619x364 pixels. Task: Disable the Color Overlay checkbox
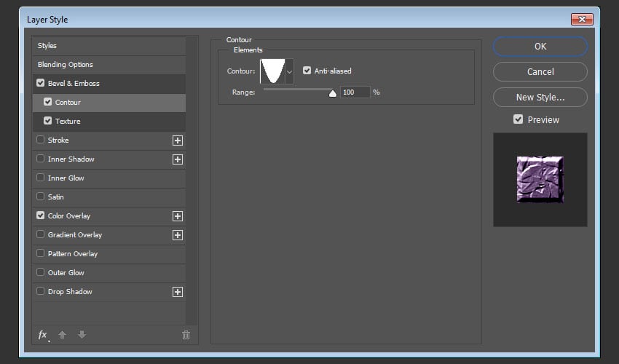[x=40, y=215]
